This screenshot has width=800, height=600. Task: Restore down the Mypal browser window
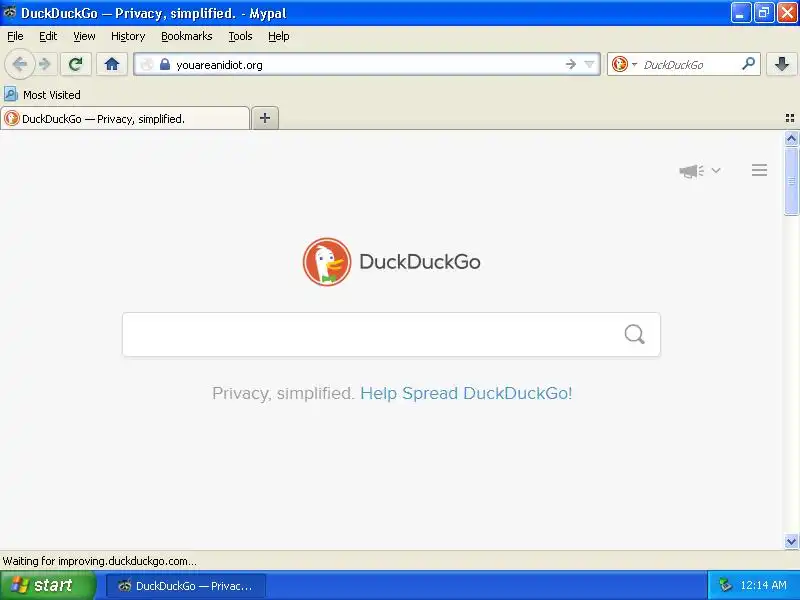point(764,13)
